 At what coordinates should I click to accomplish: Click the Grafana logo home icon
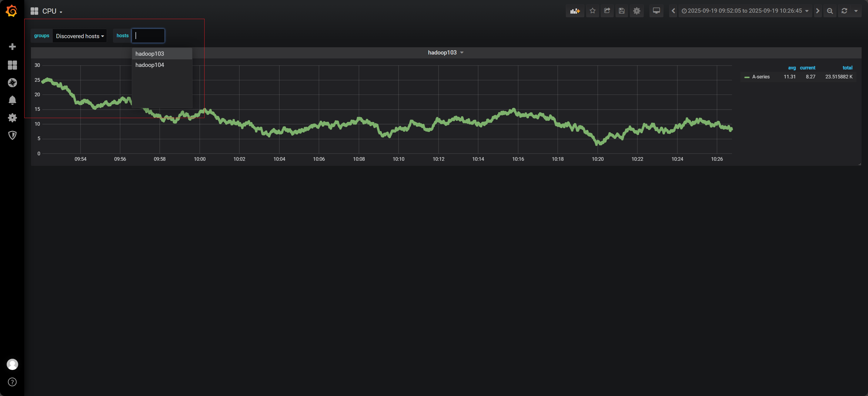coord(12,11)
